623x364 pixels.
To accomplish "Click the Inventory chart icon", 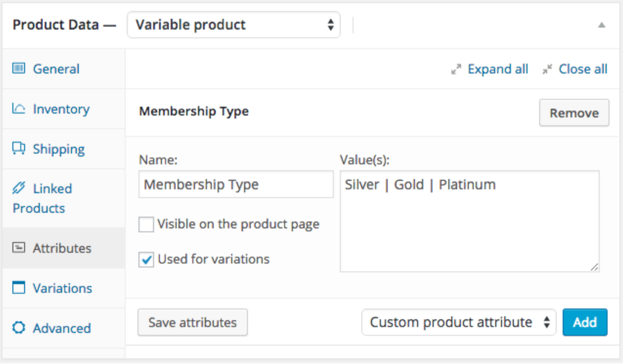I will click(19, 108).
